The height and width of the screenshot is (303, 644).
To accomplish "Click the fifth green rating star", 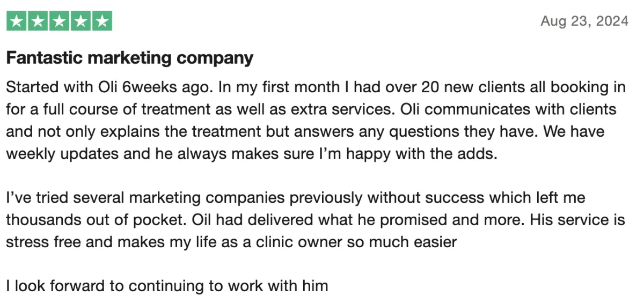I will tap(102, 21).
